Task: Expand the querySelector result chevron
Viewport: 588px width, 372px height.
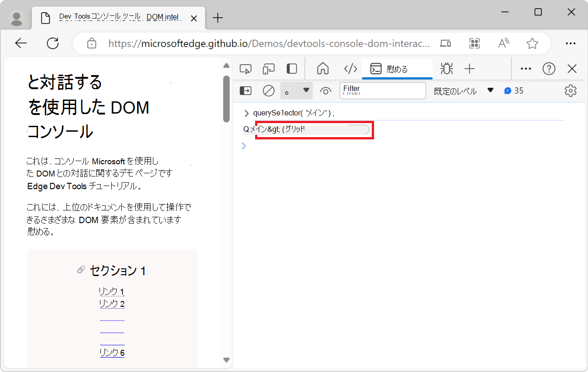Action: tap(246, 113)
